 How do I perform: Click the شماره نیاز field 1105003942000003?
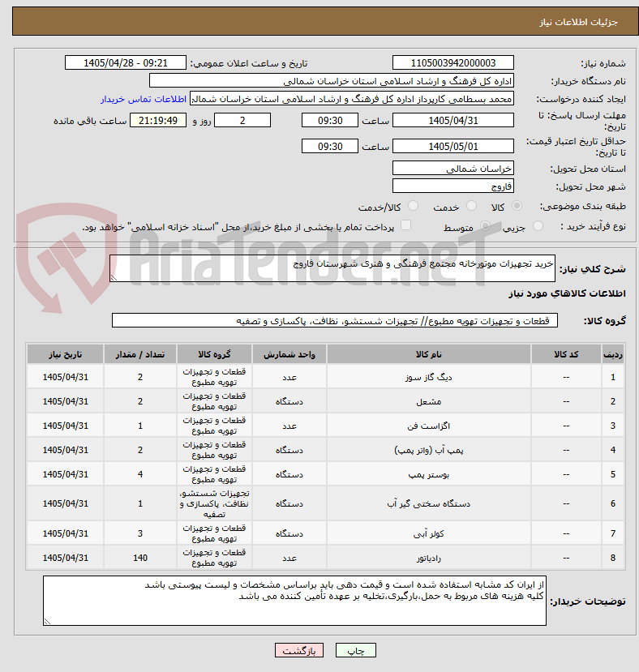click(452, 63)
